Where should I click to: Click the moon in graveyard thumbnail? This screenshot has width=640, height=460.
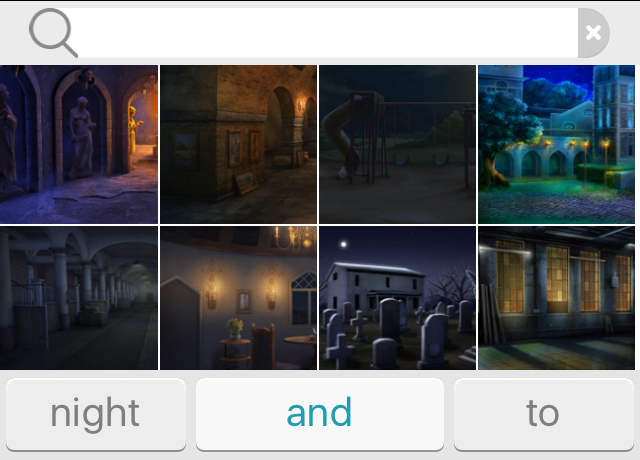tap(344, 244)
